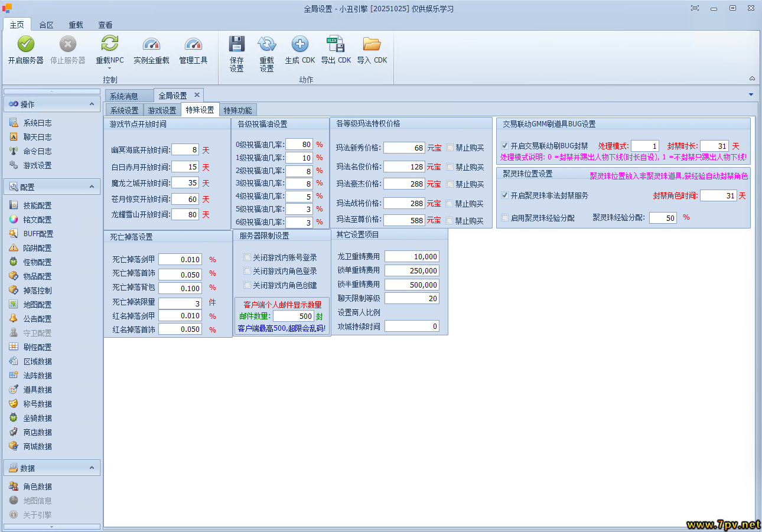Click the 开启服务器 green check icon

click(25, 44)
